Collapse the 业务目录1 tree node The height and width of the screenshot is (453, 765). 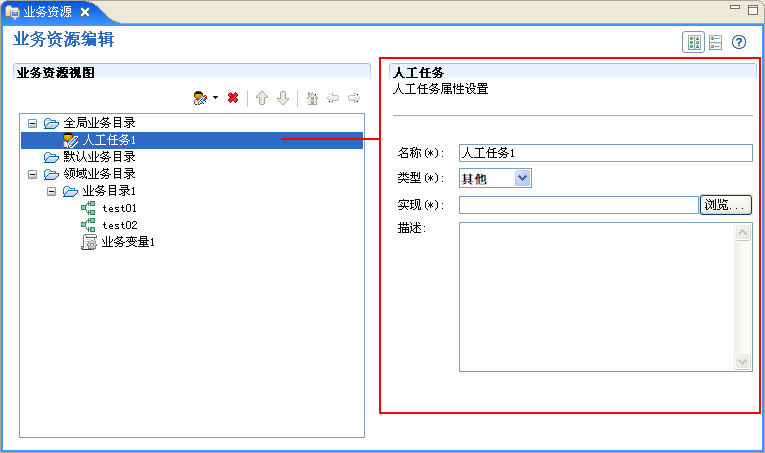[51, 191]
